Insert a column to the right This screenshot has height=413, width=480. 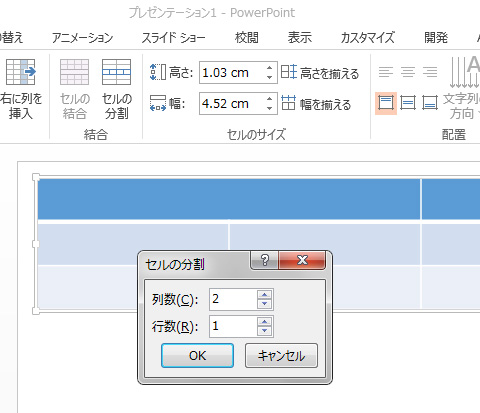point(21,89)
